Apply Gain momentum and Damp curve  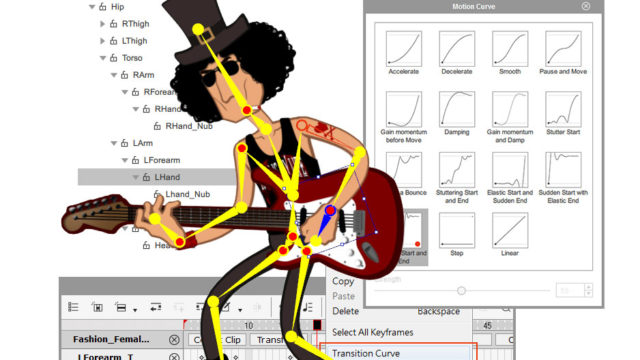[x=510, y=109]
